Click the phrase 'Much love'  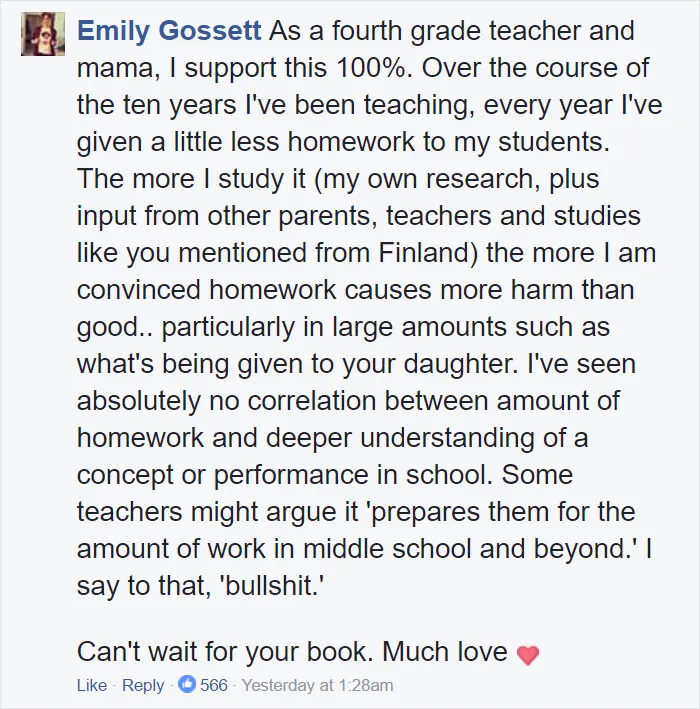click(445, 652)
